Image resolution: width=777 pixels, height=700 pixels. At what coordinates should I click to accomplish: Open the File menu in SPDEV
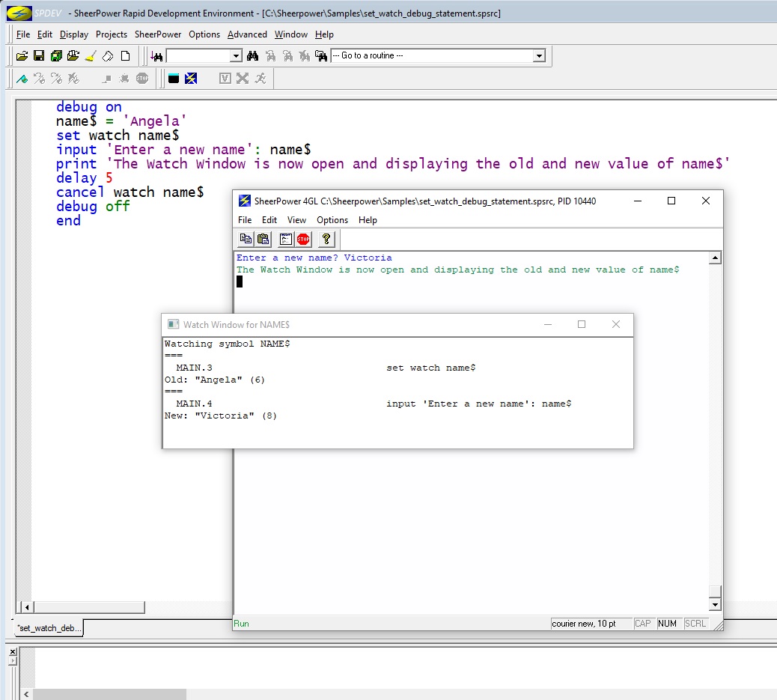23,34
